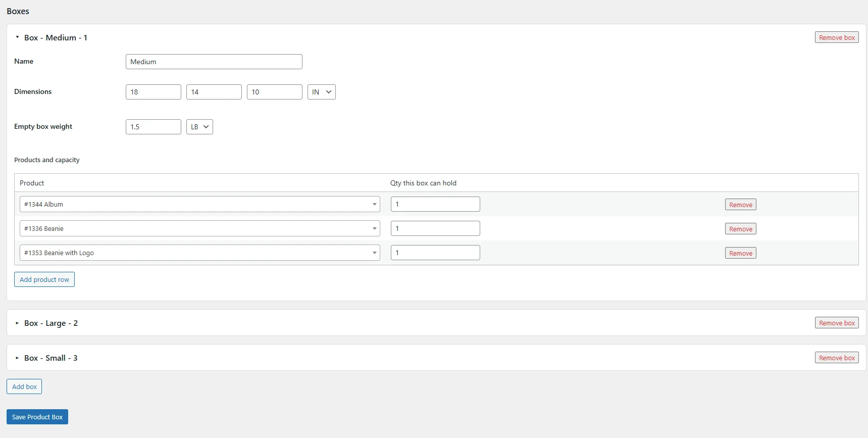Click the quantity field for Album

point(435,204)
